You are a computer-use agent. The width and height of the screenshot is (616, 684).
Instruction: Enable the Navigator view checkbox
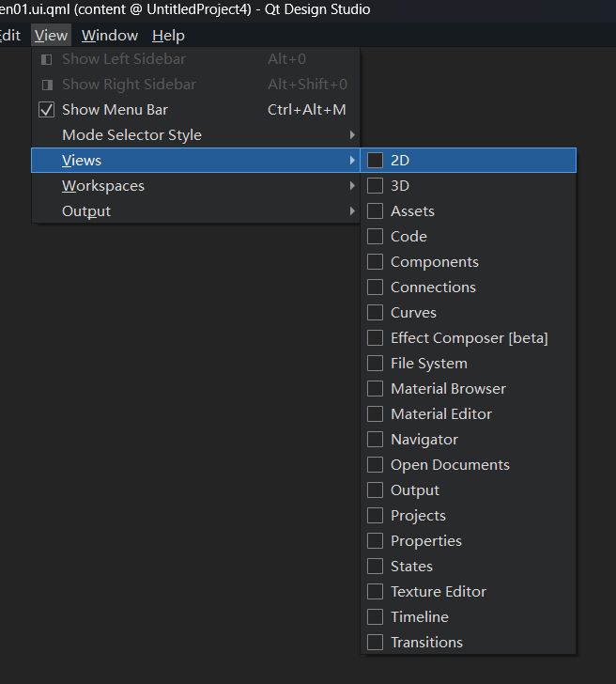tap(375, 440)
